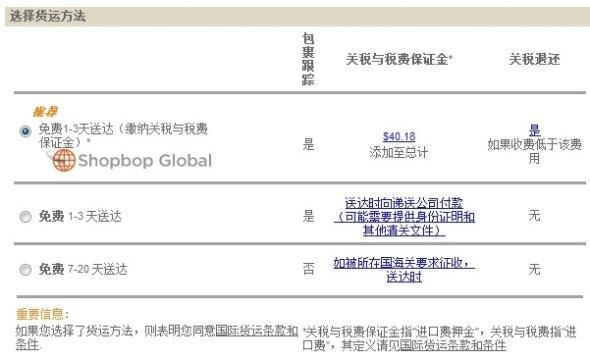Click the 推荐 label
The width and height of the screenshot is (590, 360).
coord(45,112)
